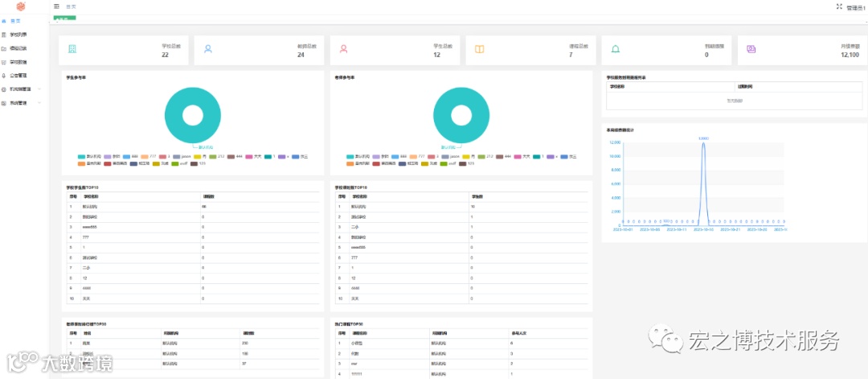Expand the 系统管理 sidebar submenu arrow
868x379 pixels.
(39, 103)
